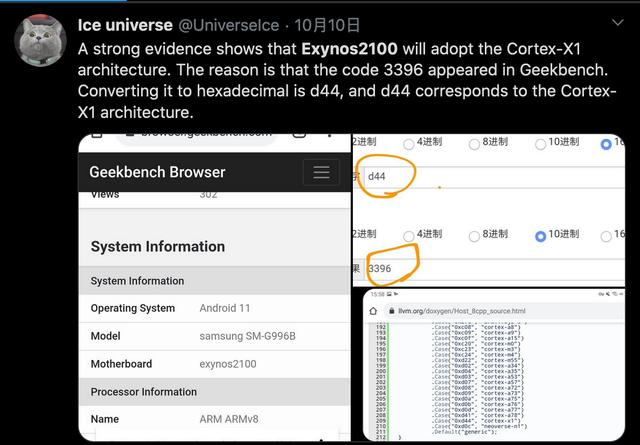This screenshot has height=445, width=640.
Task: Click the System Information heading
Action: [x=158, y=247]
